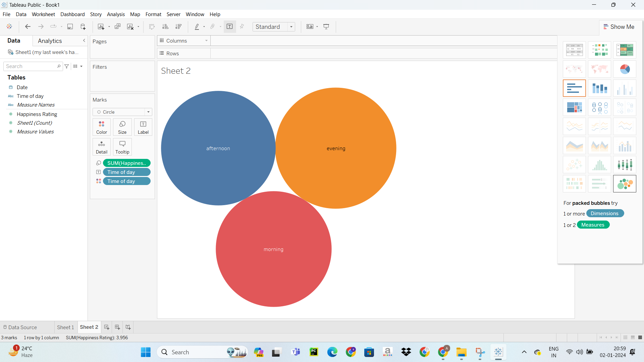Click the Sort ascending toolbar icon
This screenshot has height=362, width=644.
pyautogui.click(x=165, y=26)
